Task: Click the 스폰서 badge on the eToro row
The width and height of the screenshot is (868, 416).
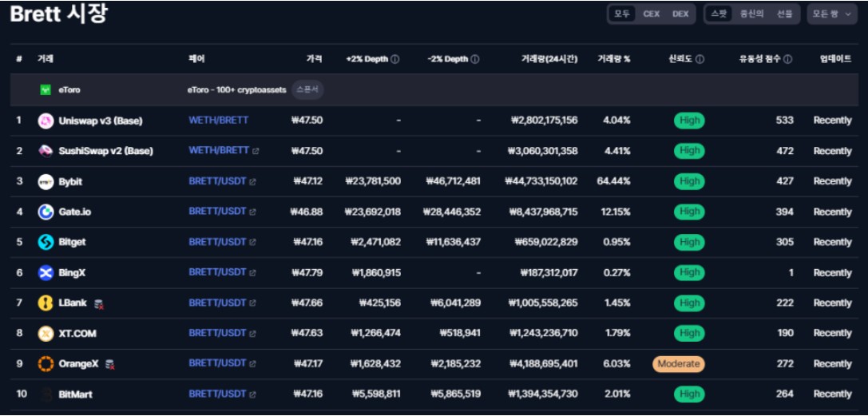Action: (307, 89)
